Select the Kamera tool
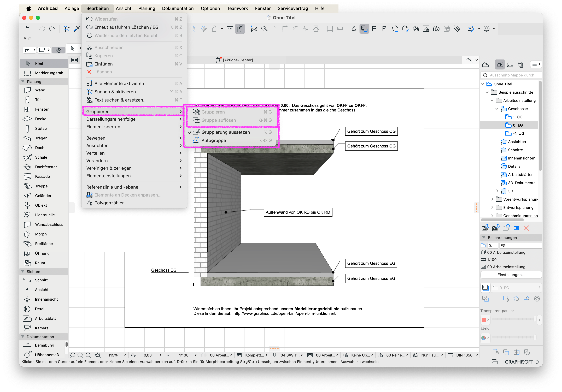The height and width of the screenshot is (392, 562). click(44, 328)
